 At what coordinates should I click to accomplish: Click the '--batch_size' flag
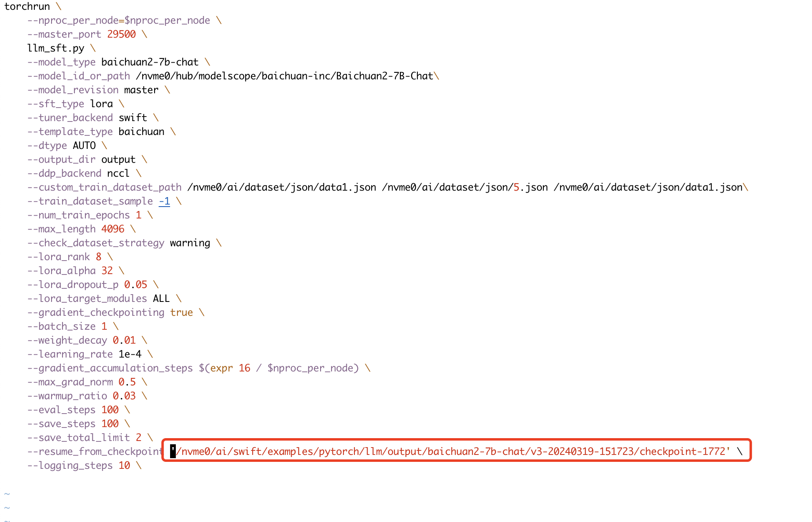point(61,326)
